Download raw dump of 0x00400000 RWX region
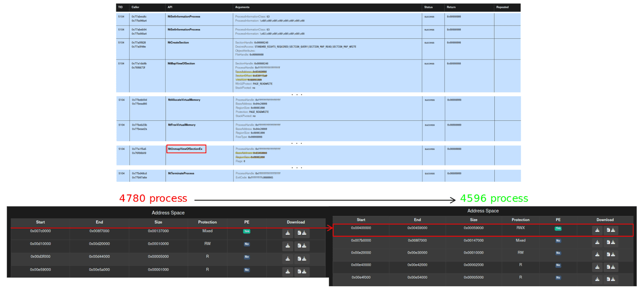The width and height of the screenshot is (644, 290). click(x=597, y=230)
